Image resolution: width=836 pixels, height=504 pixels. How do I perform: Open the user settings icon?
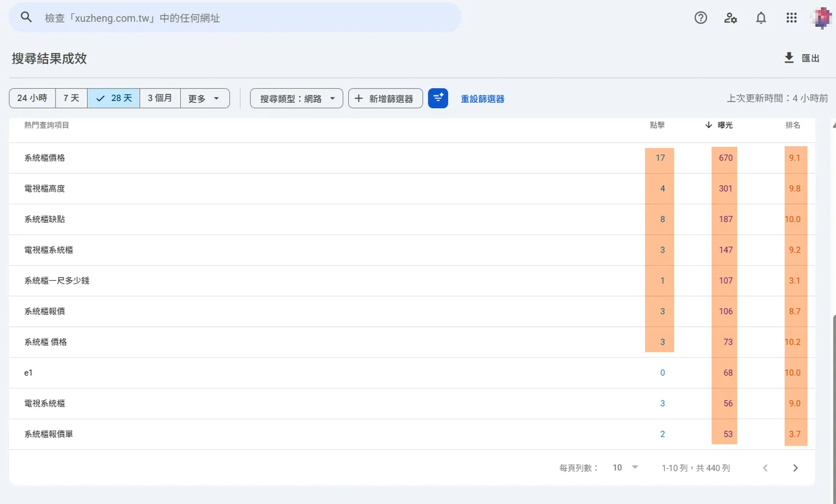(x=730, y=18)
